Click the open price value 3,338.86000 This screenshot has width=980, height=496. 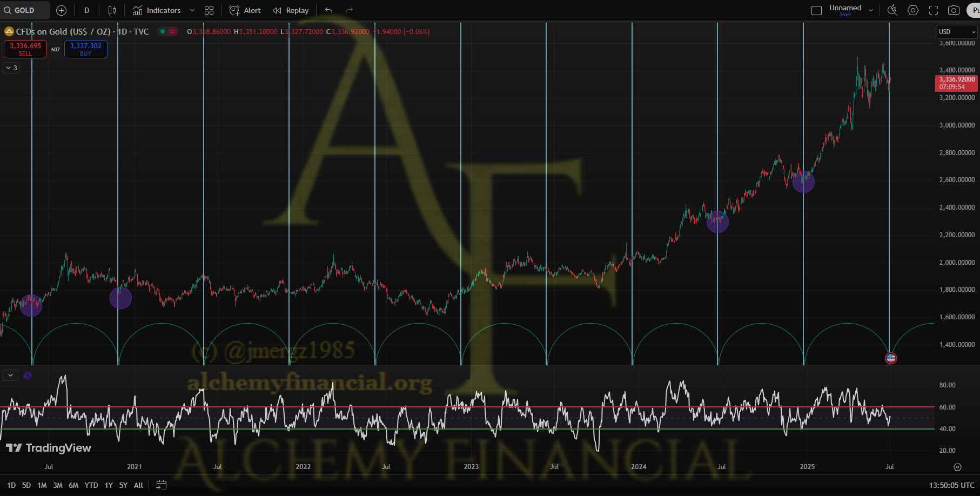pyautogui.click(x=211, y=32)
